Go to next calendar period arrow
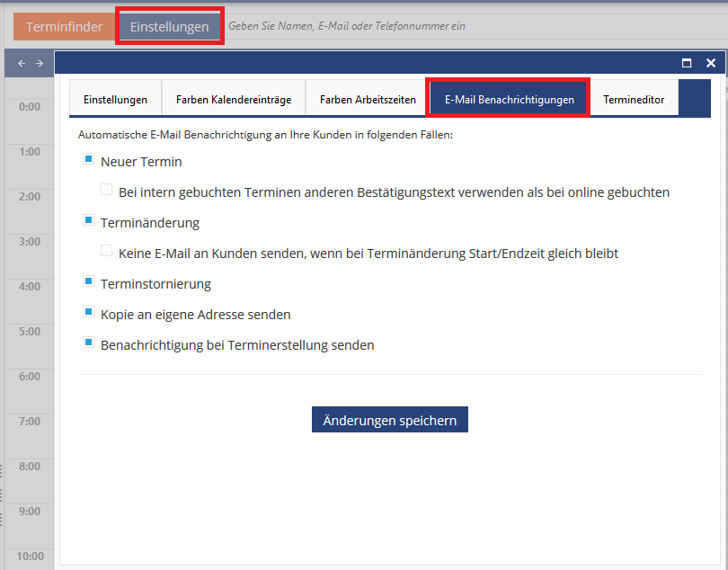This screenshot has height=570, width=728. click(40, 63)
